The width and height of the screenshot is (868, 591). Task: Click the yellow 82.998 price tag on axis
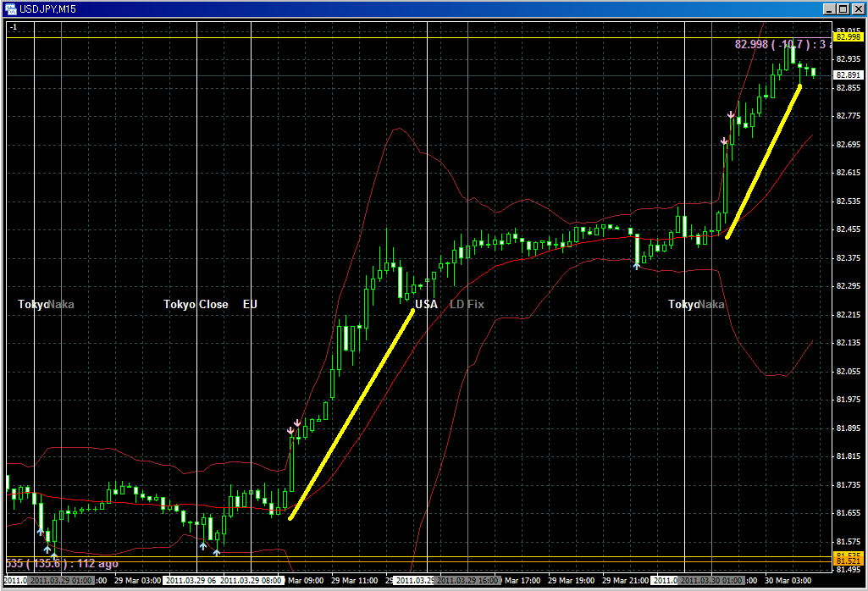(x=846, y=37)
